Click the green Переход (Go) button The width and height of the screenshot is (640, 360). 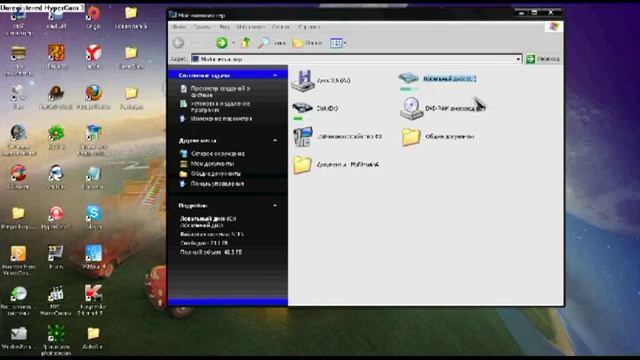pos(542,59)
